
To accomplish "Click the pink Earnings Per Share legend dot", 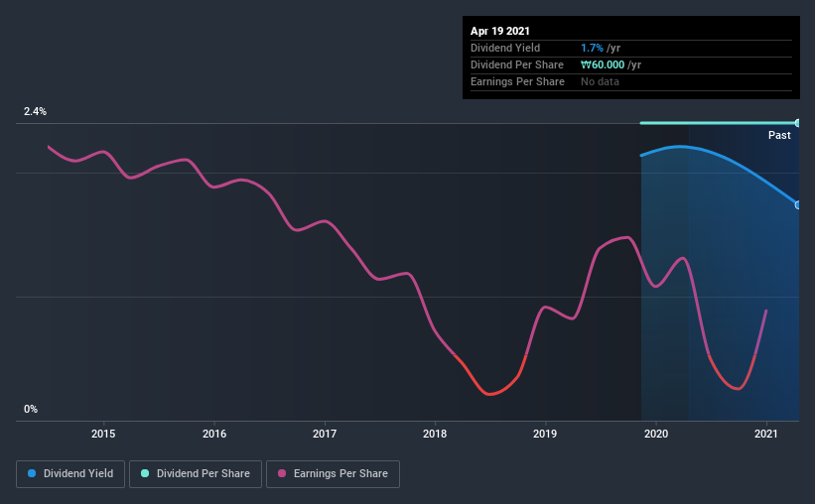I will pos(282,473).
